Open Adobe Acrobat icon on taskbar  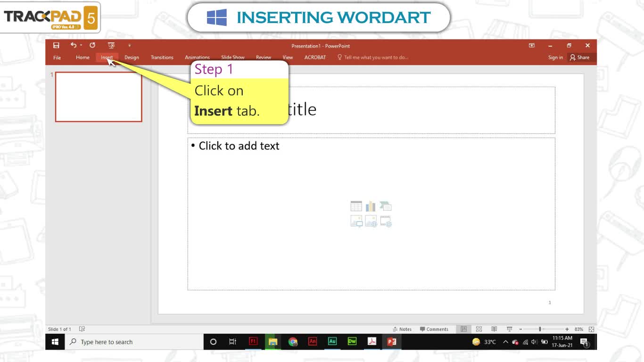[372, 342]
